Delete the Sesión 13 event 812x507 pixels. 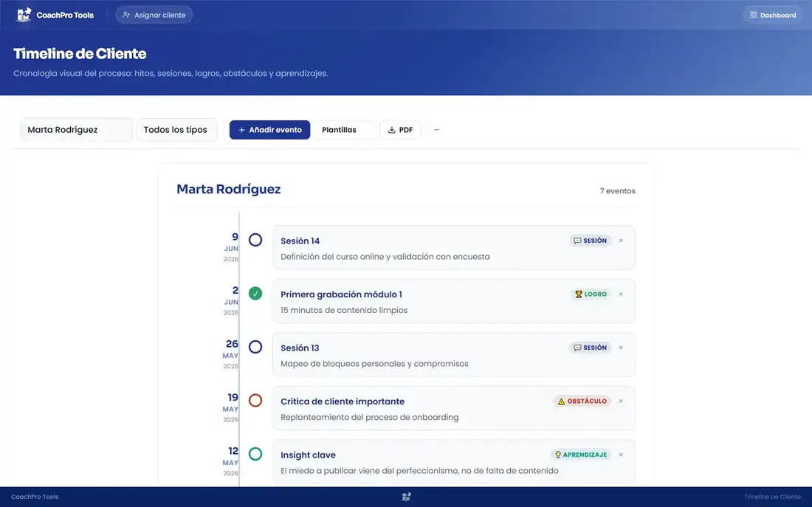coord(621,348)
